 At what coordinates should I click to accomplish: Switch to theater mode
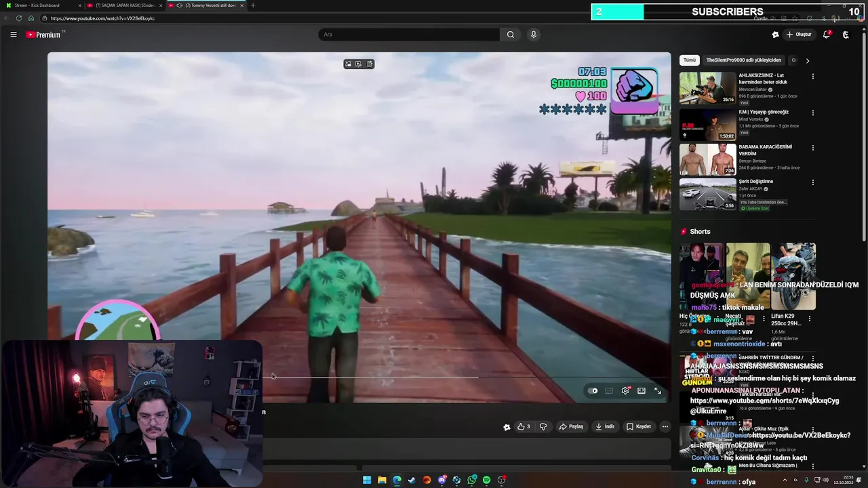(x=642, y=390)
